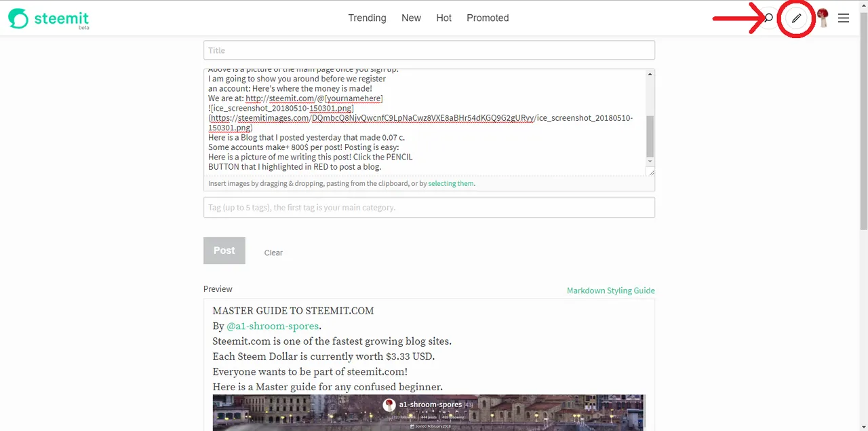
Task: Click the Post button
Action: point(224,250)
